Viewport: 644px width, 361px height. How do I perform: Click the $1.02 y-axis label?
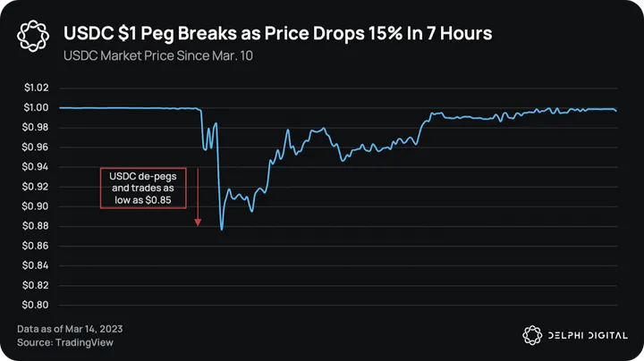click(x=36, y=88)
